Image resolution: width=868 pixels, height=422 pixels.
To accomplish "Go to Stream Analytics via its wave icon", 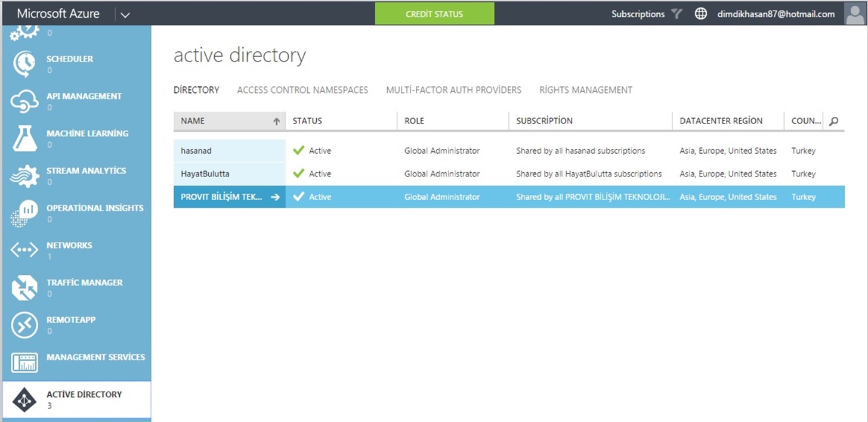I will click(24, 176).
